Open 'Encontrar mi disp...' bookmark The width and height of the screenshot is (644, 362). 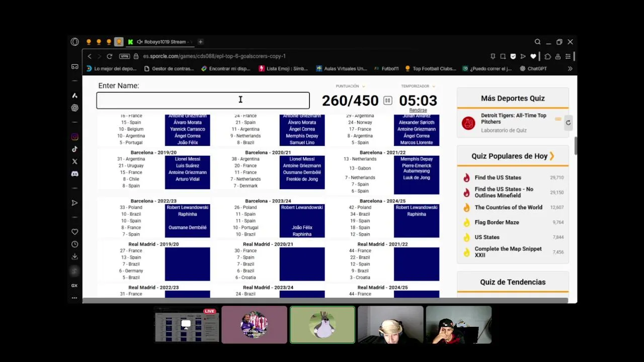pos(225,68)
